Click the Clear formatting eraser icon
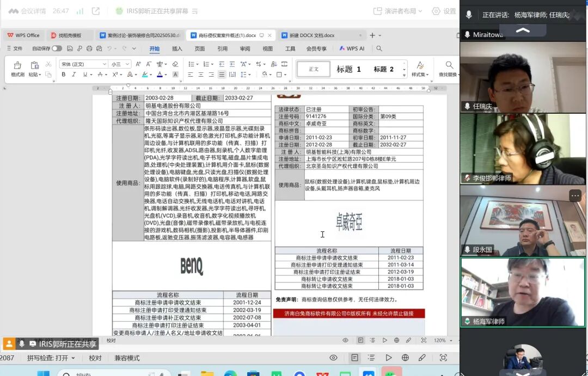 click(x=175, y=64)
